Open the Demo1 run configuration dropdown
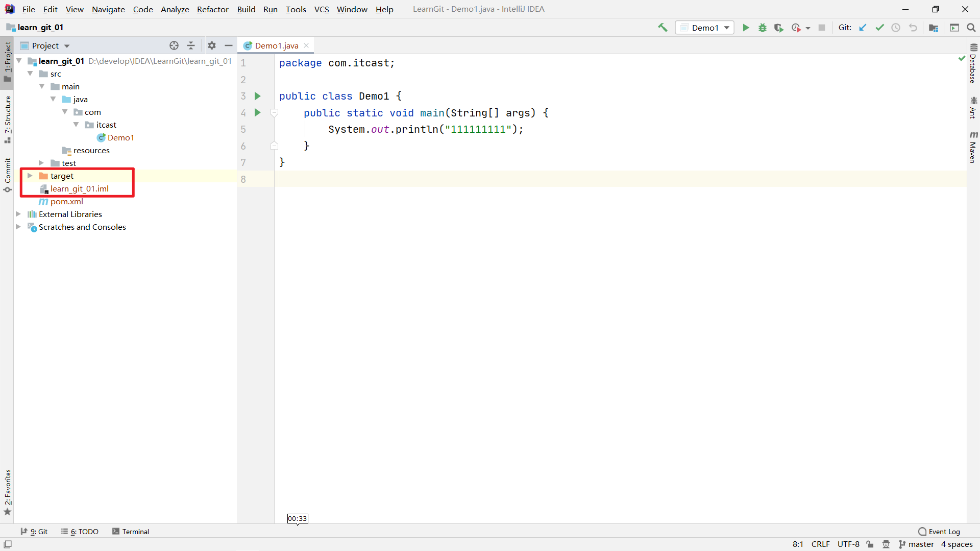Image resolution: width=980 pixels, height=551 pixels. [705, 28]
